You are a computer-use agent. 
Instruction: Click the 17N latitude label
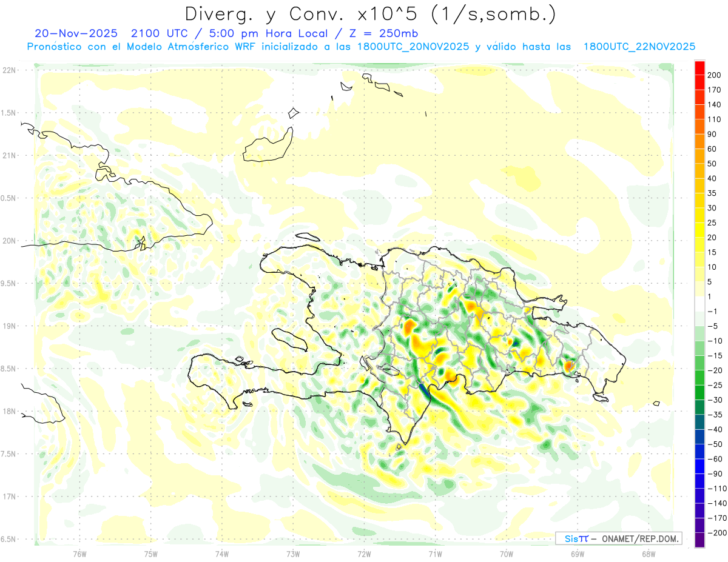click(x=8, y=497)
